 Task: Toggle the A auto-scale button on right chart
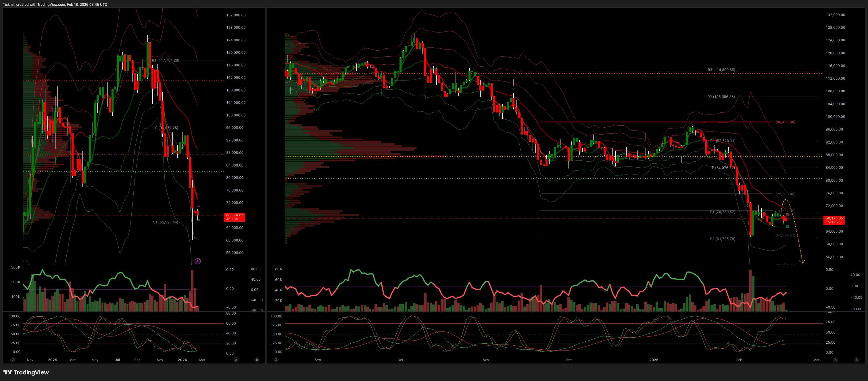tap(835, 360)
